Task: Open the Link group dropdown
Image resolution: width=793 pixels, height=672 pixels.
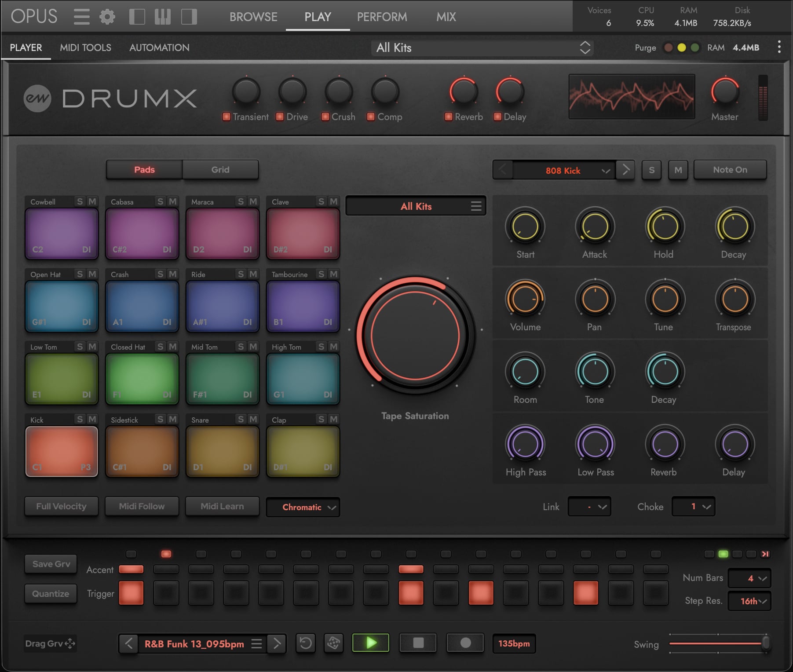Action: [589, 507]
